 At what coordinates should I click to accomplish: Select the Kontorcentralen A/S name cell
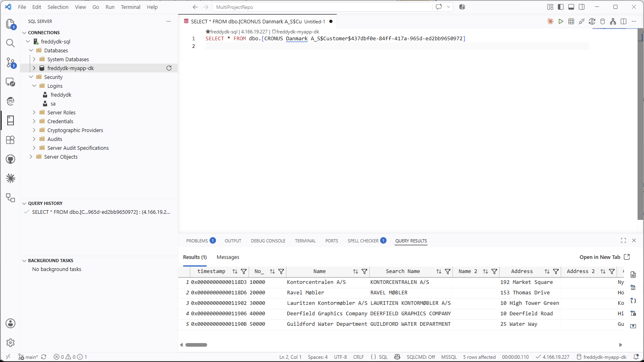point(328,282)
